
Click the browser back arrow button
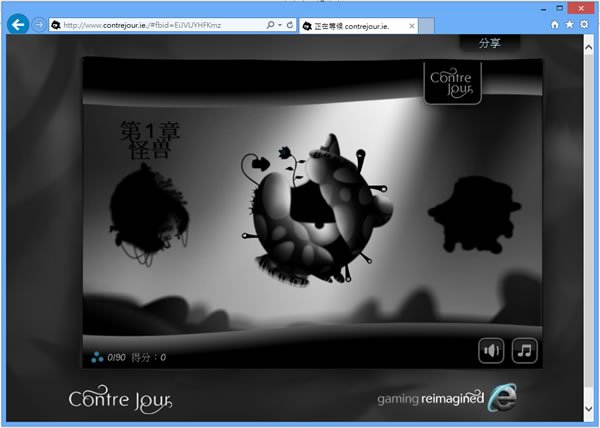point(16,24)
